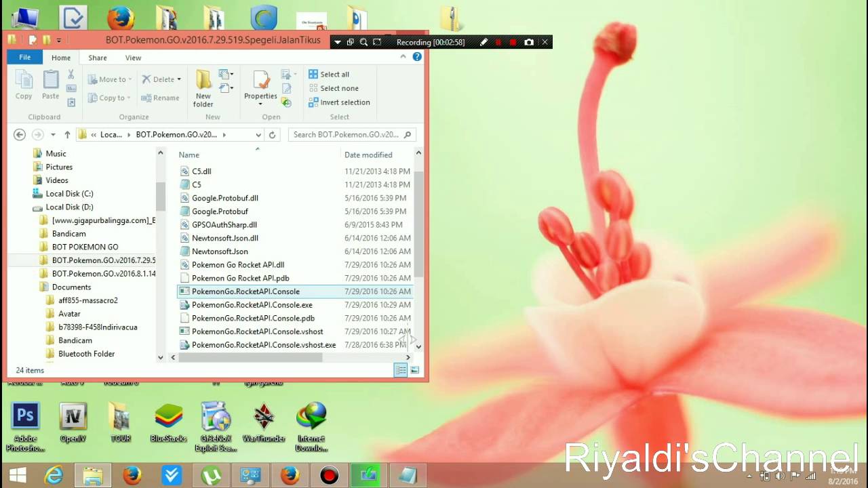The height and width of the screenshot is (488, 868).
Task: Click the Bandicam magnifier find-window icon
Action: click(x=363, y=42)
